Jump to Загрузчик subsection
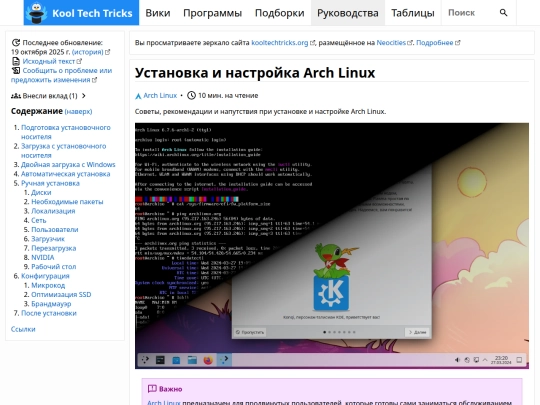Viewport: 540px width, 405px height. point(48,239)
